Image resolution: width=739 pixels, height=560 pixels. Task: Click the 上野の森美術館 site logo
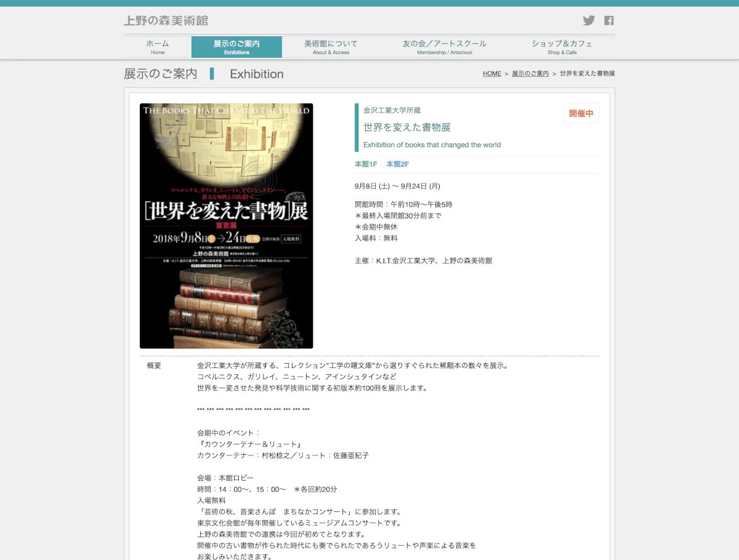166,20
